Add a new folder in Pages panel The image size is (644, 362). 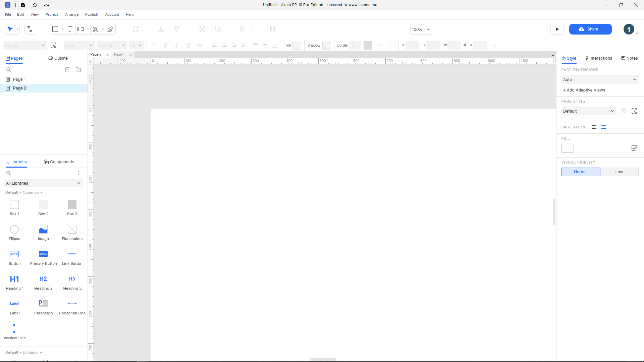tap(78, 70)
